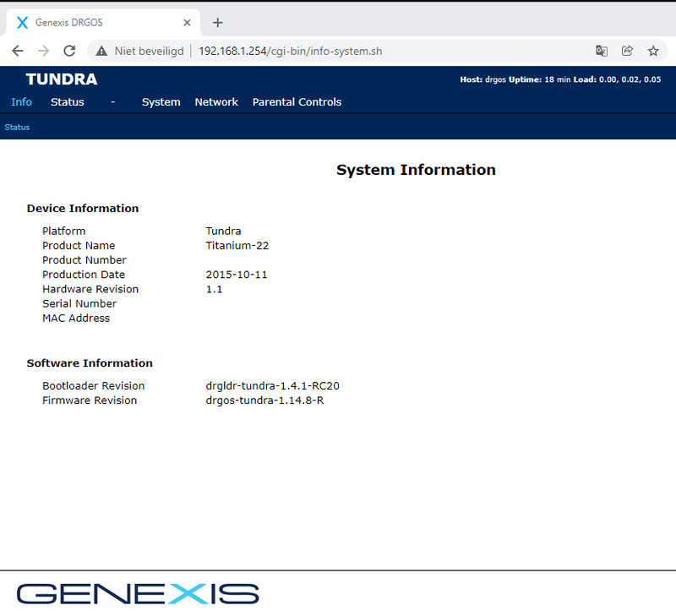Click the TUNDRA header title

(x=62, y=79)
